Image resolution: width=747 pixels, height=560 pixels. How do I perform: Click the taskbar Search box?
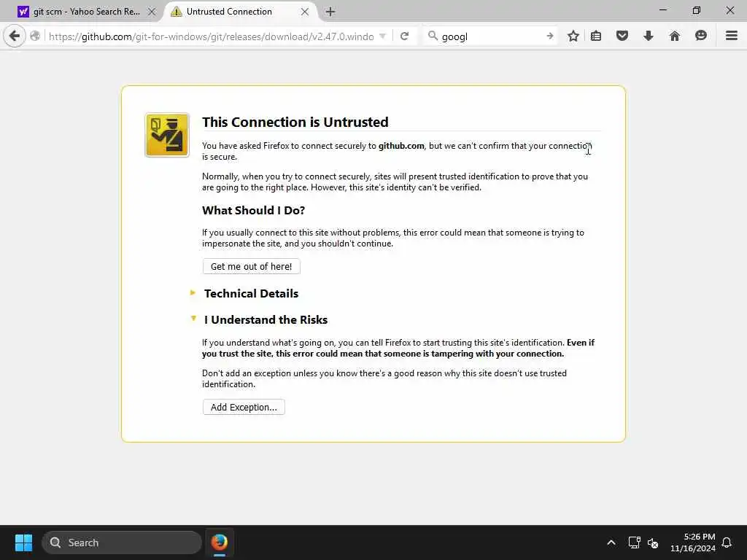coord(122,542)
